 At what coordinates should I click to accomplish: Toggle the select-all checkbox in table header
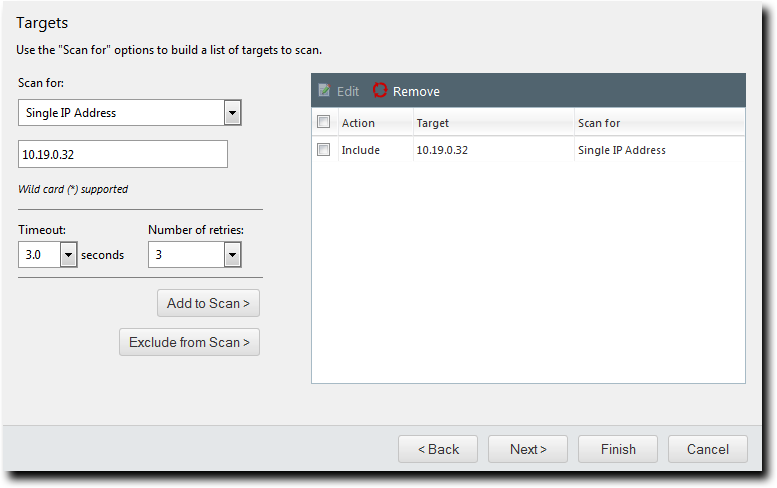pyautogui.click(x=324, y=122)
